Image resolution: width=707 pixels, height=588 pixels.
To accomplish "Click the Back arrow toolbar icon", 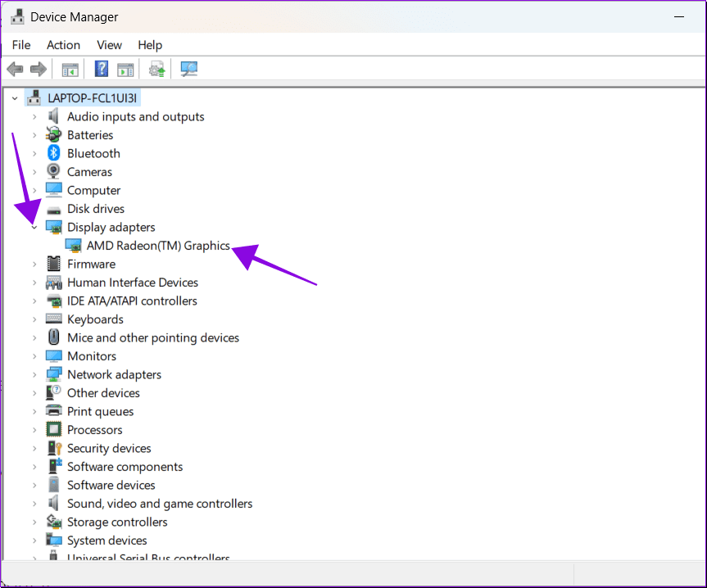I will (x=15, y=69).
